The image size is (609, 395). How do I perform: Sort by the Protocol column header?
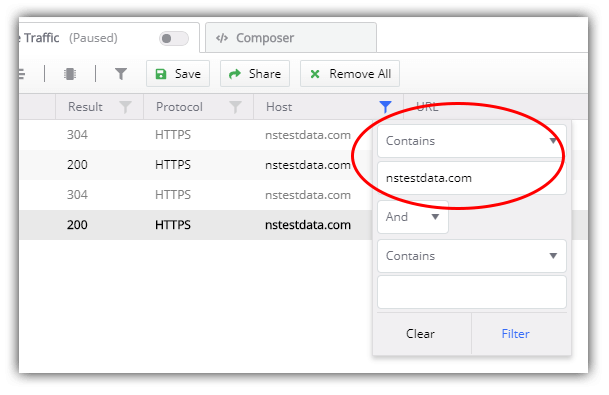coord(179,107)
